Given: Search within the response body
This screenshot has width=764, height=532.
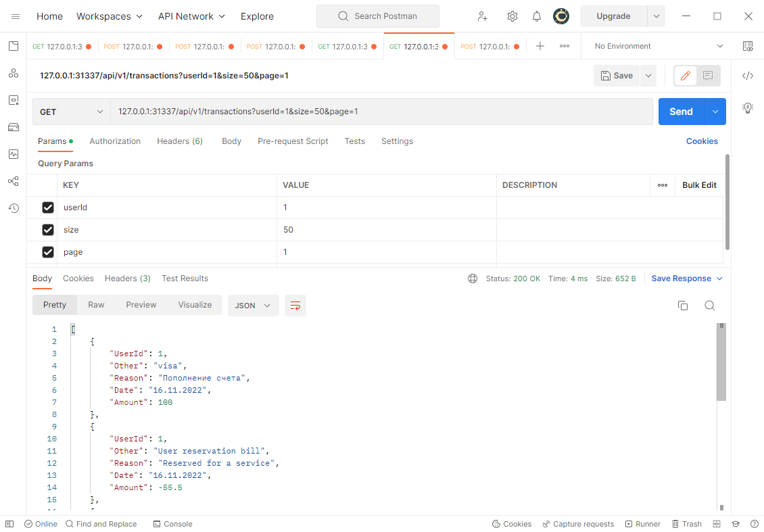Looking at the screenshot, I should coord(709,305).
